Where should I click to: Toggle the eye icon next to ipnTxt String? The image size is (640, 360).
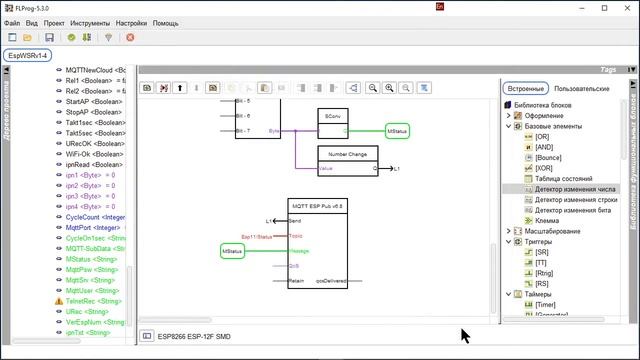click(x=59, y=333)
